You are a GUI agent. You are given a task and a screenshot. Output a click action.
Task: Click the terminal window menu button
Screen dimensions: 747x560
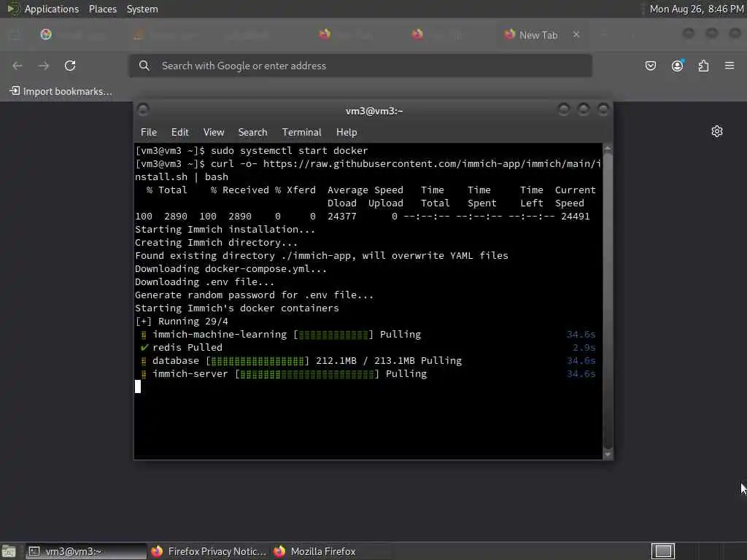(x=143, y=109)
